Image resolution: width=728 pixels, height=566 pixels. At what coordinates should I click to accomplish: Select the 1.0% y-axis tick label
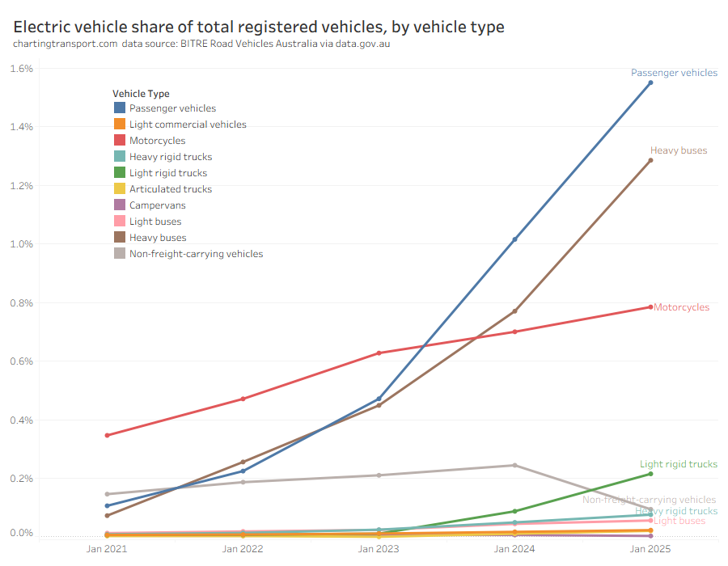coord(20,244)
